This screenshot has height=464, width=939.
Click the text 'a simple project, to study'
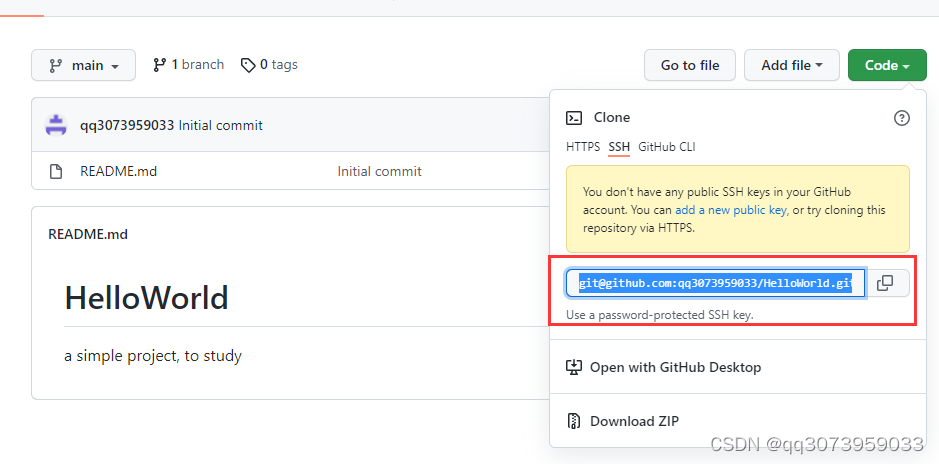point(153,356)
